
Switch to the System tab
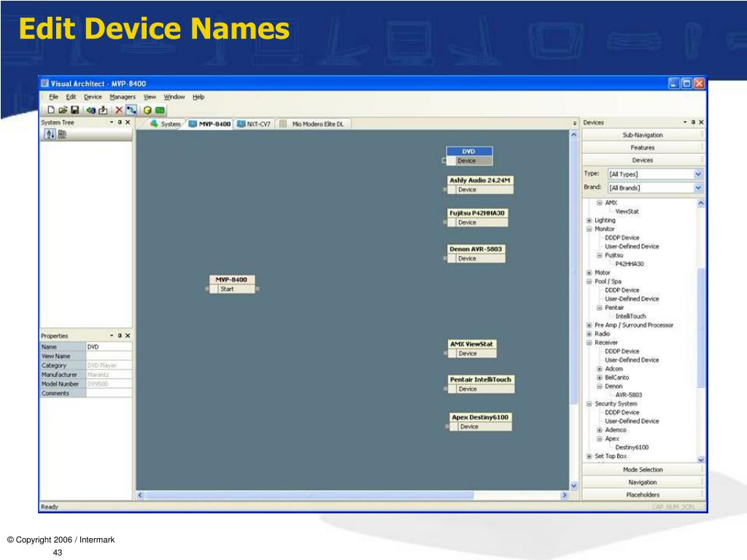(165, 124)
